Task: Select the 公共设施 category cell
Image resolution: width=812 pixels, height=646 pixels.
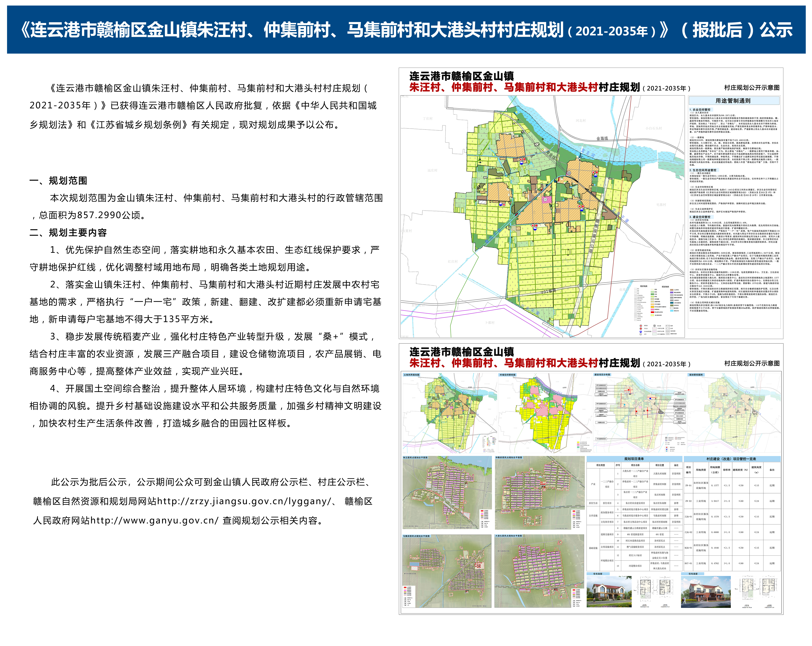Action: [593, 516]
